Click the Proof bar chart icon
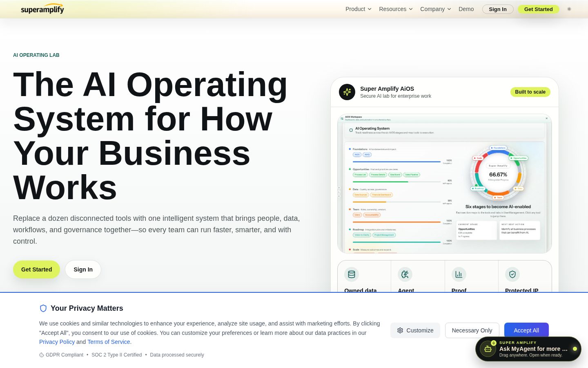588x368 pixels. pos(459,274)
